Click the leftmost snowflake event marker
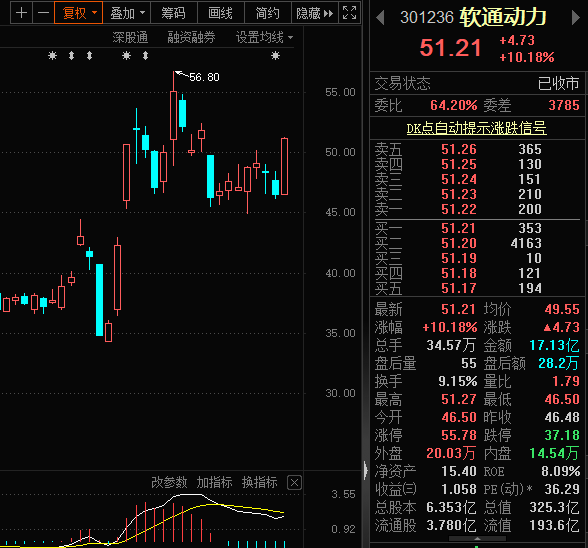588x548 pixels. tap(52, 56)
